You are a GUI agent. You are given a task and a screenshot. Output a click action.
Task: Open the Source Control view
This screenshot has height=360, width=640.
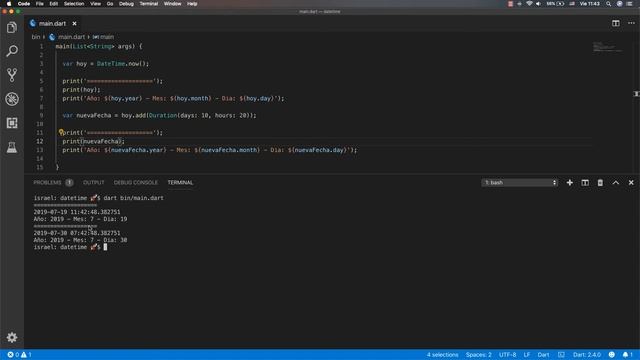tap(12, 75)
